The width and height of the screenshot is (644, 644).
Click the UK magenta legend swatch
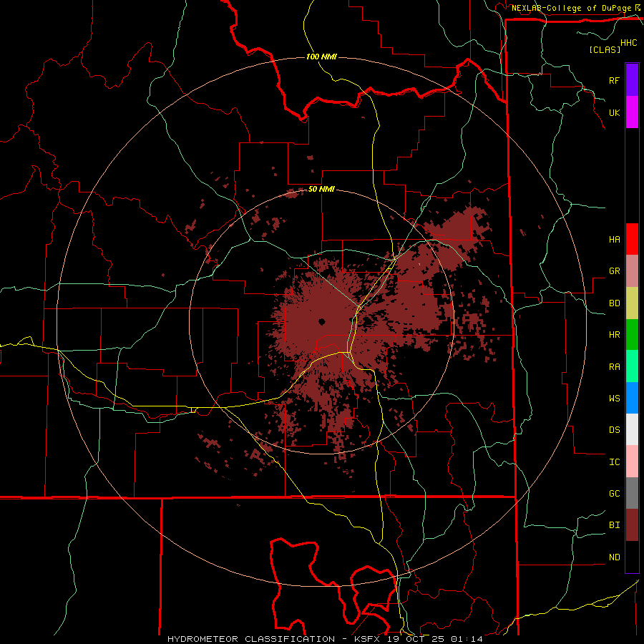click(632, 112)
